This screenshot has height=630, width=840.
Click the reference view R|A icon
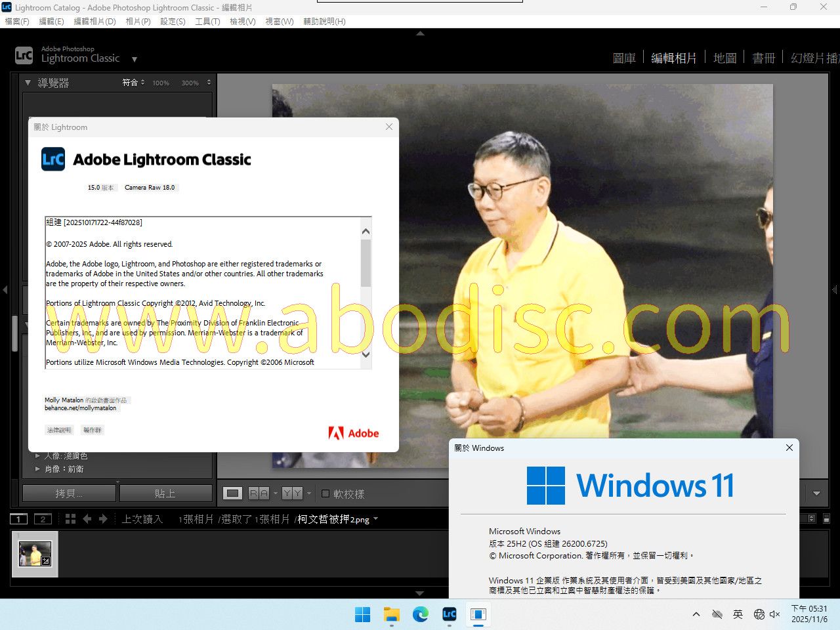click(259, 493)
